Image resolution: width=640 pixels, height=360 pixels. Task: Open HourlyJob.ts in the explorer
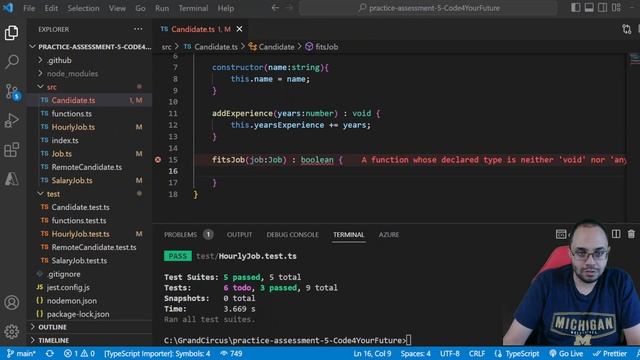tap(73, 127)
